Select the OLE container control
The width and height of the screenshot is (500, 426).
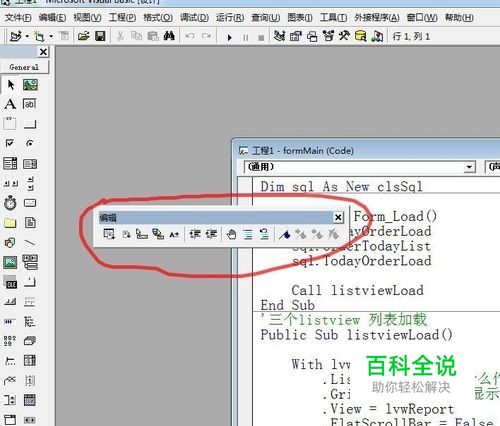tap(10, 282)
